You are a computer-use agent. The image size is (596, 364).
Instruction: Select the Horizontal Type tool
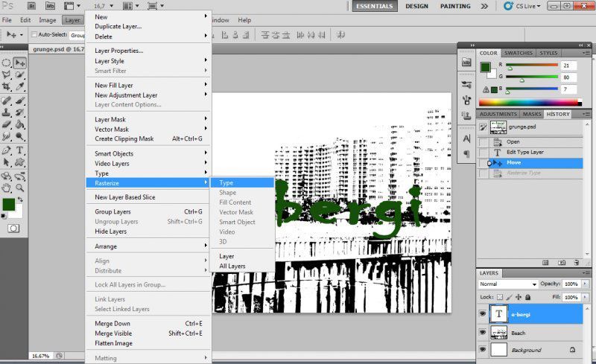coord(20,150)
